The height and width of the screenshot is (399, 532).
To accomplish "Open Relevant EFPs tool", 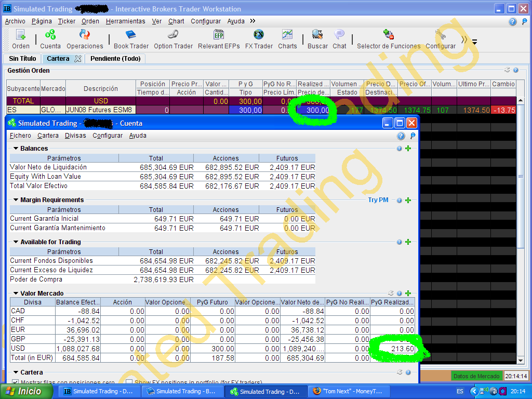I will (219, 39).
